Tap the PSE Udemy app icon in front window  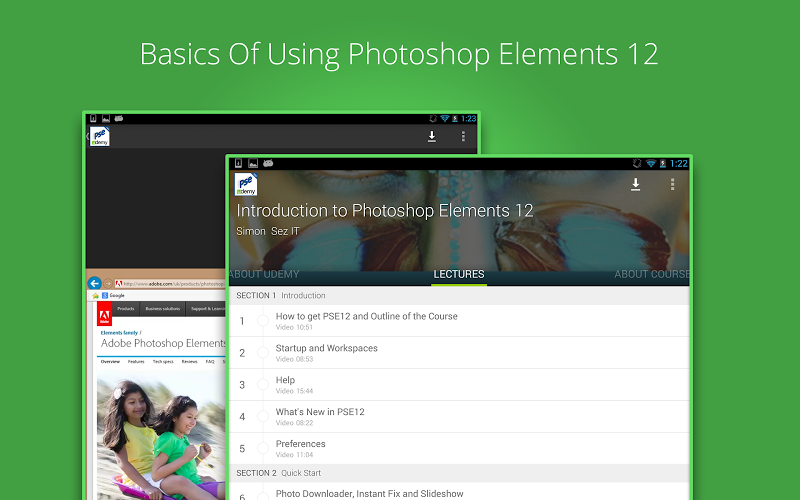coord(246,185)
